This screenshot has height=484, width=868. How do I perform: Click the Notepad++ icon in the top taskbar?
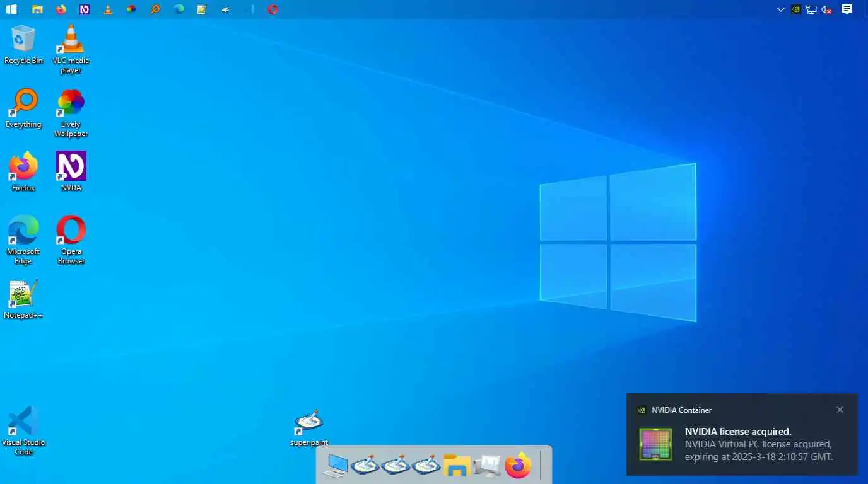coord(202,9)
